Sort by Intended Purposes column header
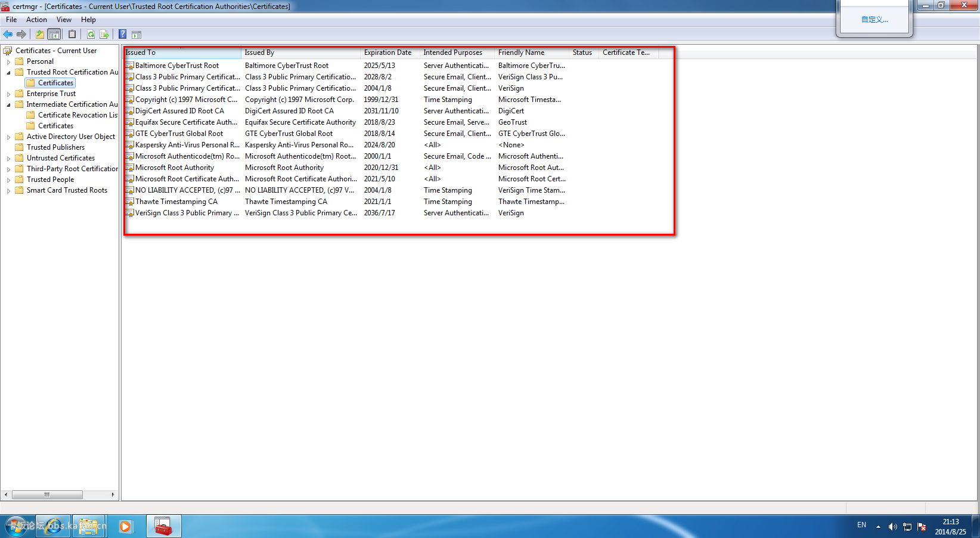 pos(458,52)
